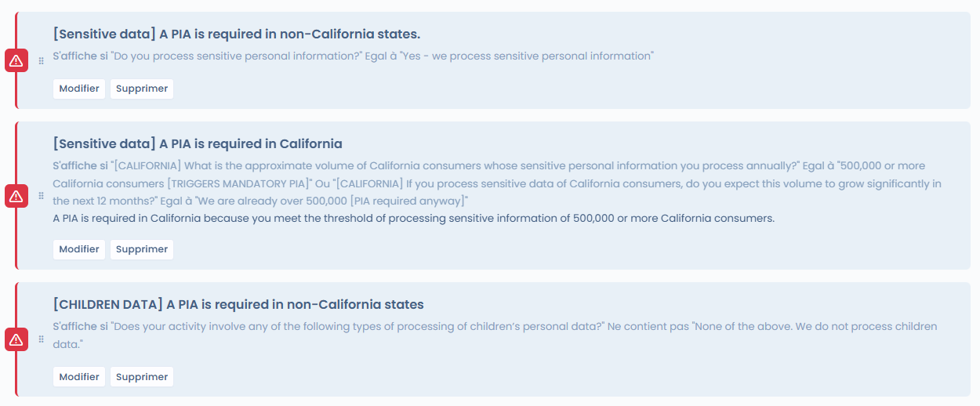The width and height of the screenshot is (980, 406).
Task: Open the '[Sensitive data] A PIA is required in non-California states.' title
Action: (x=237, y=34)
